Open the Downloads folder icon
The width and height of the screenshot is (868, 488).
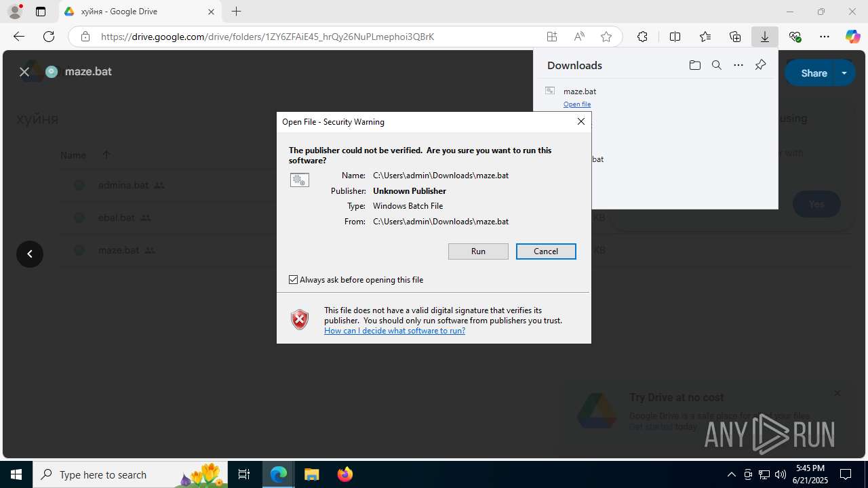pyautogui.click(x=694, y=65)
